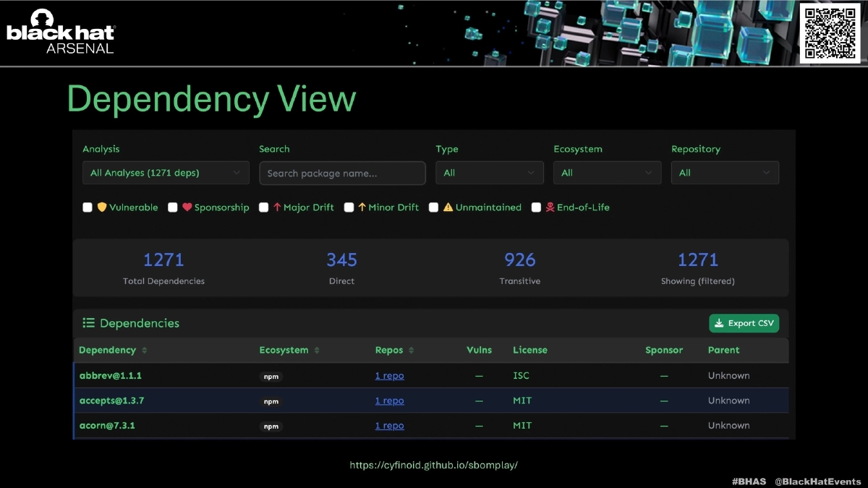The image size is (868, 488).
Task: Click the Repos column sort arrows
Action: click(x=412, y=351)
